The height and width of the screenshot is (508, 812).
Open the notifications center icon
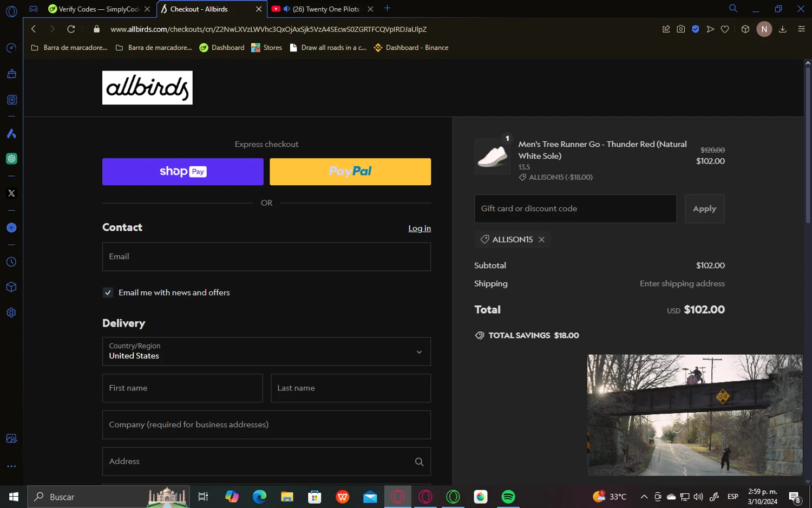coord(795,497)
